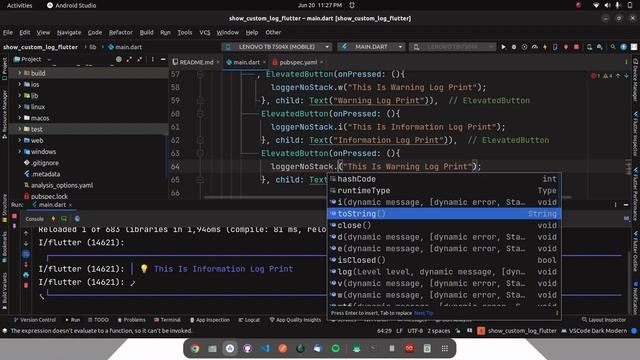This screenshot has height=360, width=640.
Task: Open the search everywhere magnifier icon
Action: click(x=613, y=47)
